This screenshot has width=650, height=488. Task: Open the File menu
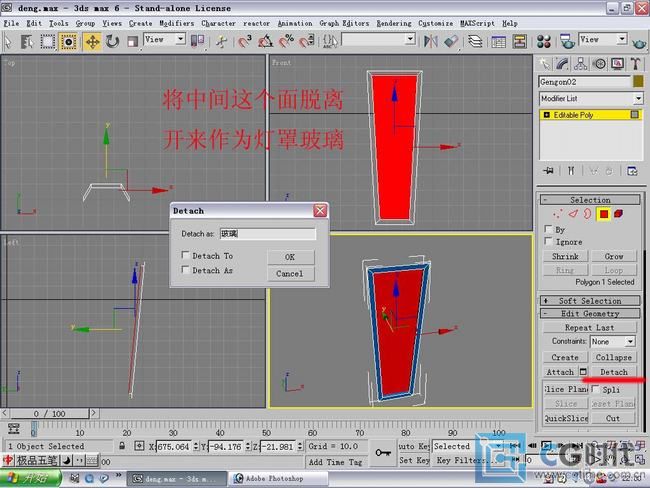point(11,23)
